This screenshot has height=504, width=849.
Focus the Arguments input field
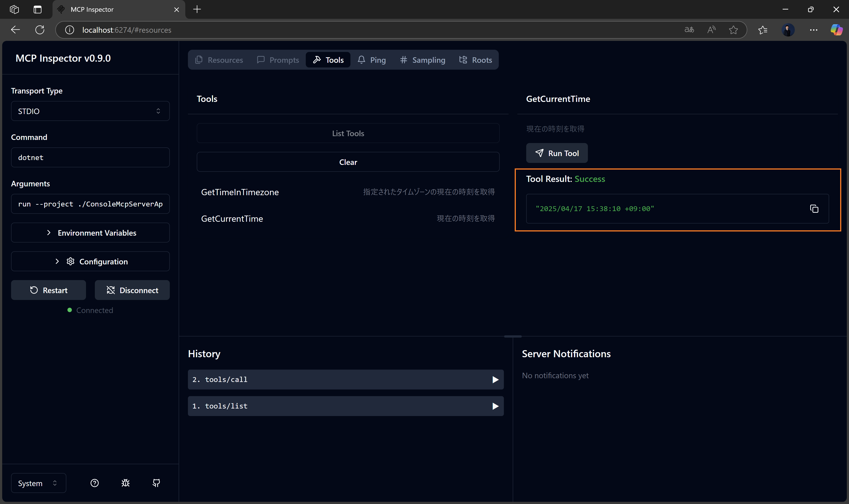tap(90, 204)
